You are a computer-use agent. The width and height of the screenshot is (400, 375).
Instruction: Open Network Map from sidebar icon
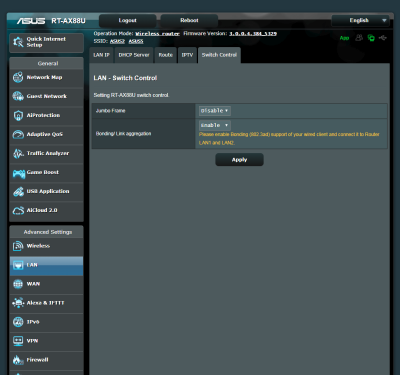coord(18,77)
